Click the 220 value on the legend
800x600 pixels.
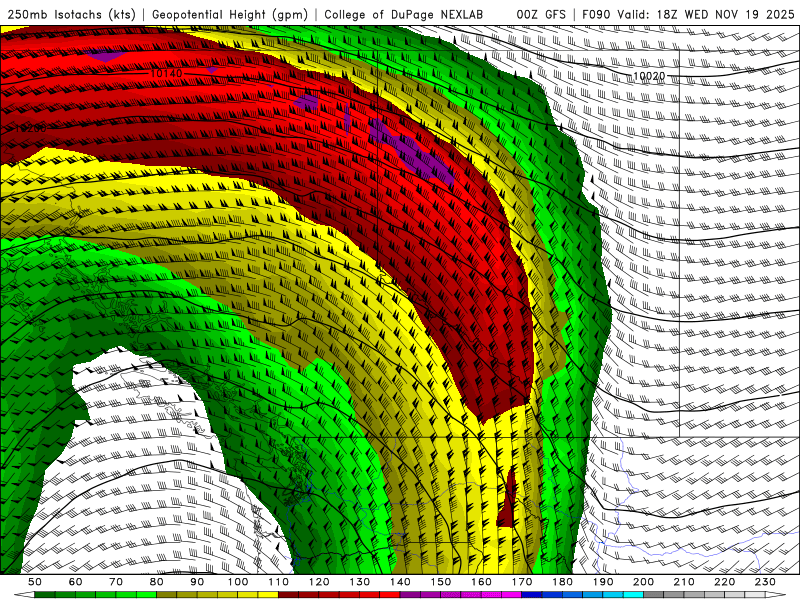point(724,582)
